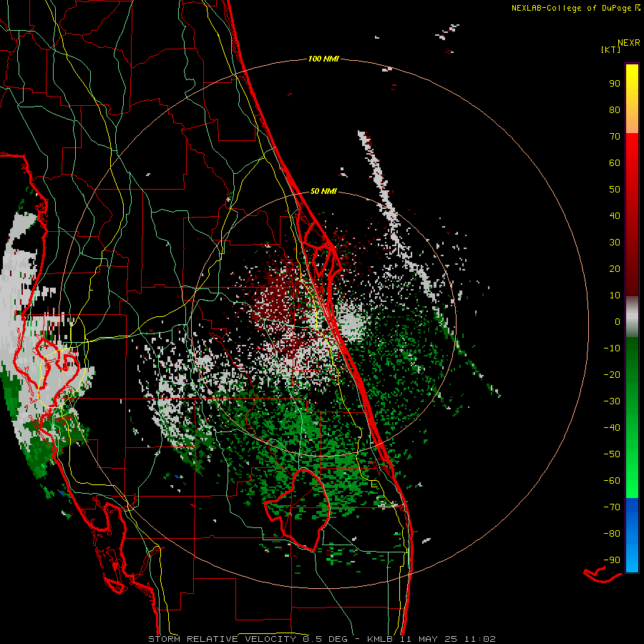The height and width of the screenshot is (644, 644).
Task: Select the 30 value on the velocity scale
Action: click(615, 243)
